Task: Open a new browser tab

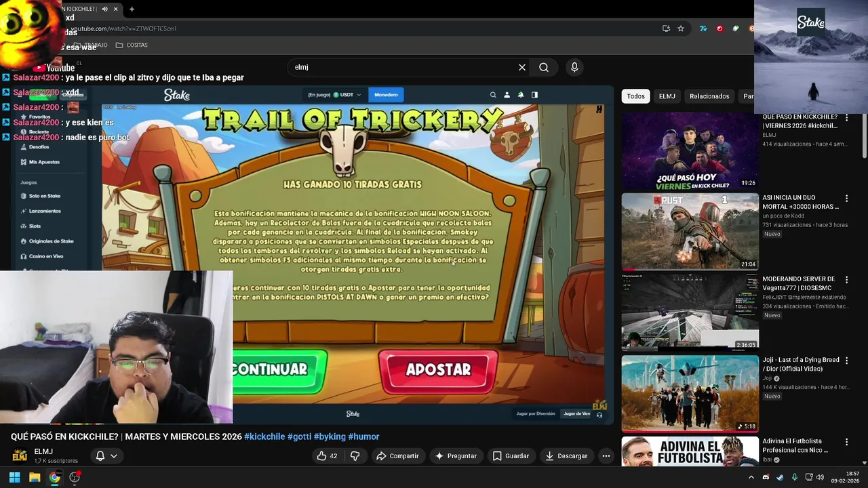Action: point(132,9)
